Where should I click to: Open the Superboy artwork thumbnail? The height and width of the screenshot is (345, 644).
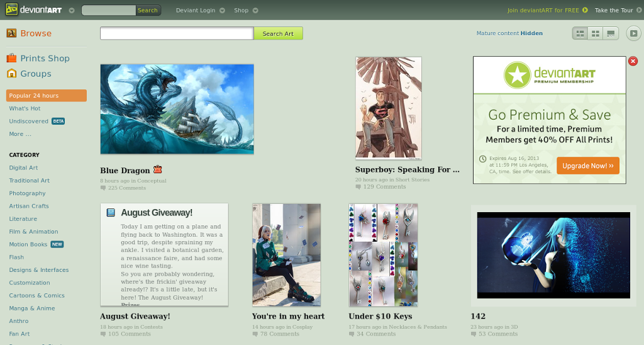click(x=389, y=108)
